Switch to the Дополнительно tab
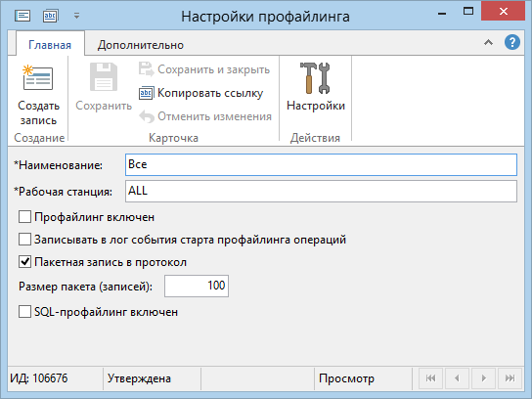This screenshot has height=399, width=532. (x=141, y=45)
